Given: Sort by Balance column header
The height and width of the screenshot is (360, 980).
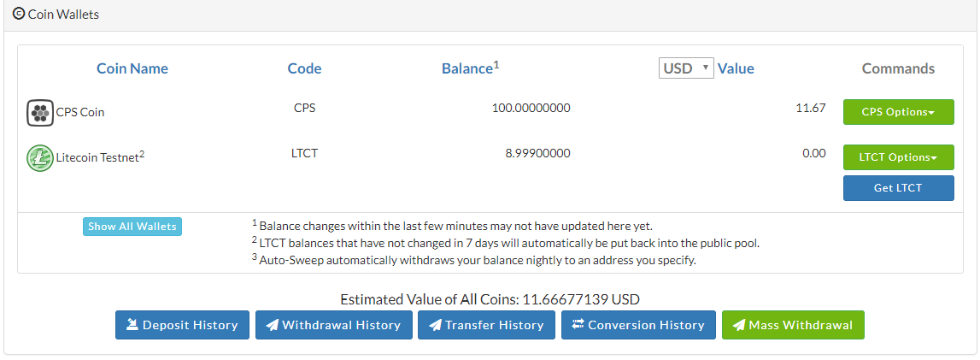Looking at the screenshot, I should 467,68.
